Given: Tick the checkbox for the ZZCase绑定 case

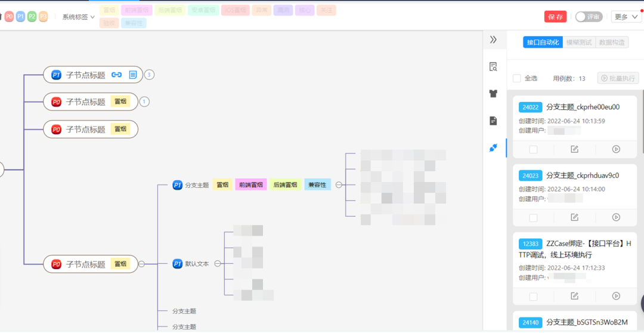Looking at the screenshot, I should click(x=533, y=297).
